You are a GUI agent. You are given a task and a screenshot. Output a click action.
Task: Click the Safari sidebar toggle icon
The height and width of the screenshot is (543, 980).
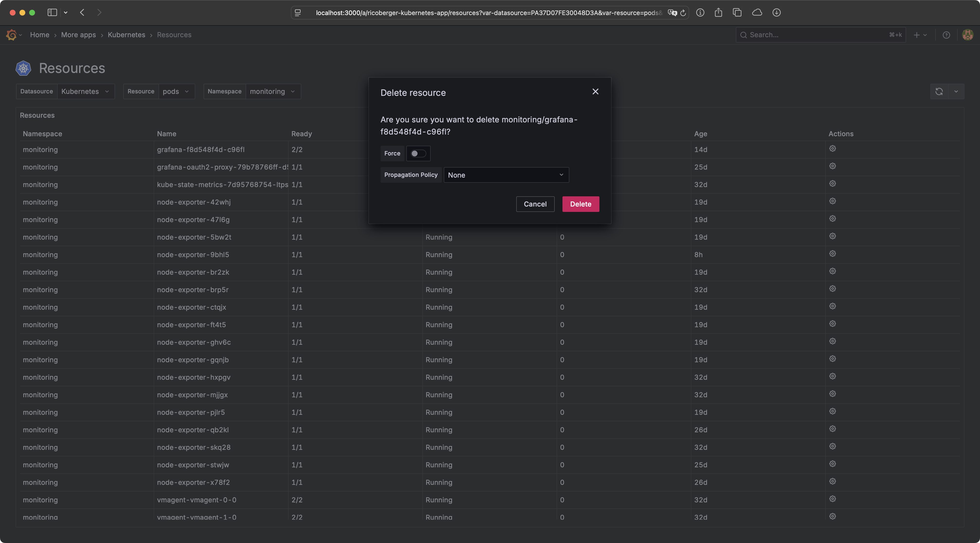point(52,13)
